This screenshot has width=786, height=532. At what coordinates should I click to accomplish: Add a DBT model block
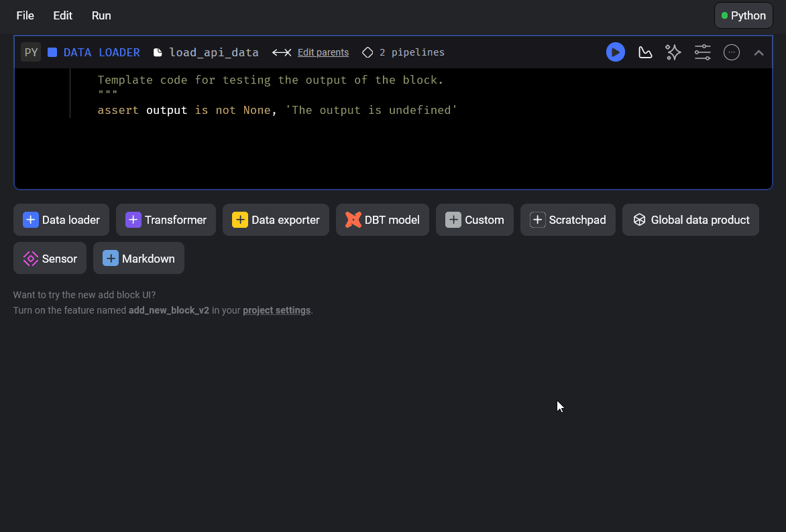pyautogui.click(x=382, y=220)
